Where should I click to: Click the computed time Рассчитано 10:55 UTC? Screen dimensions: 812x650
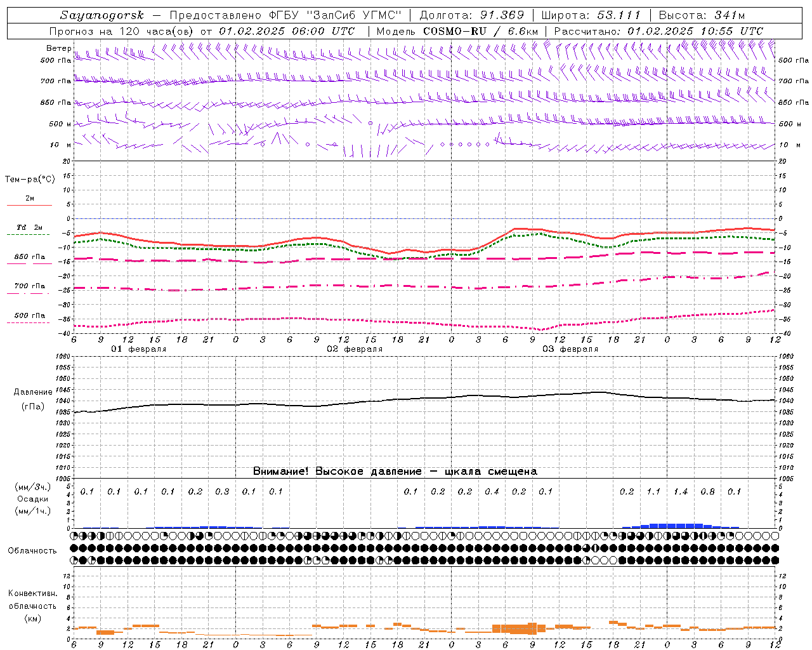click(x=658, y=31)
